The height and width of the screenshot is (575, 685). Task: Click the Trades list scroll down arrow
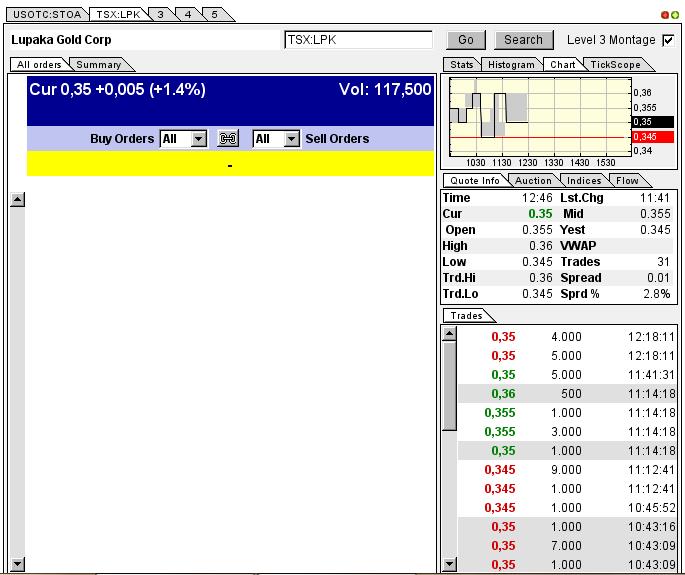pyautogui.click(x=449, y=564)
